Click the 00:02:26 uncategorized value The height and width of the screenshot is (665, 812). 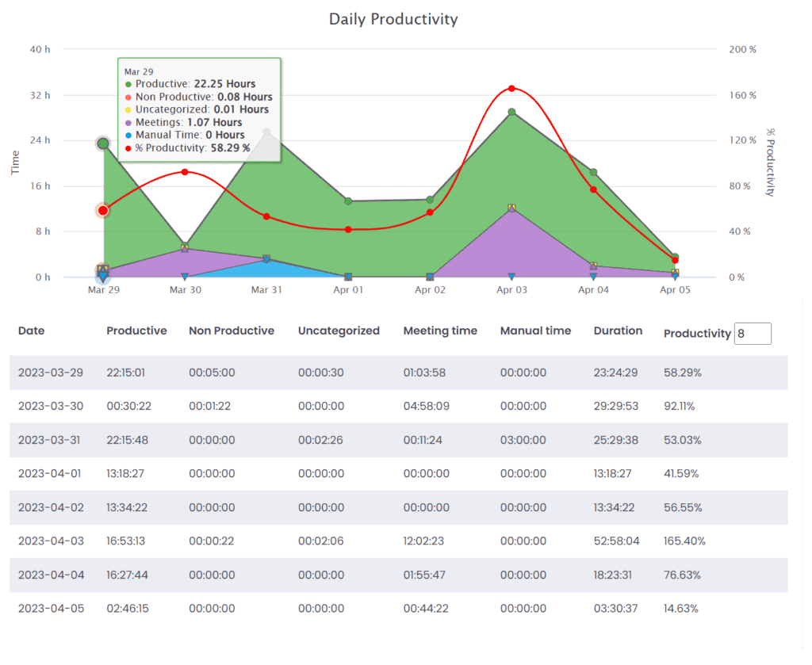(320, 441)
